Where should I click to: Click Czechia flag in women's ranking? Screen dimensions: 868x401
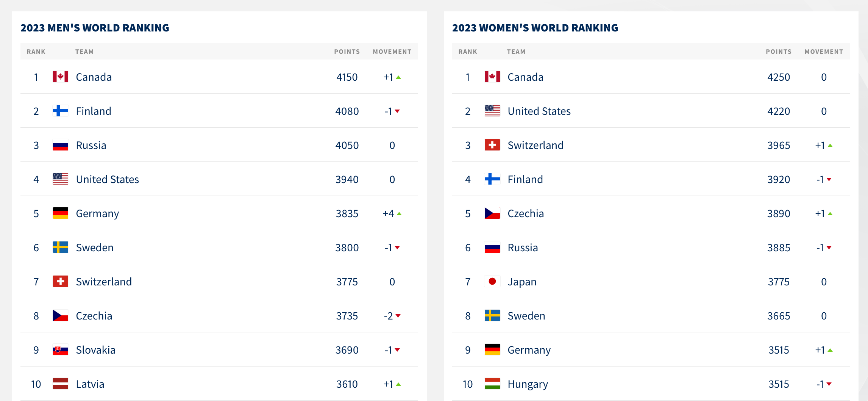pos(492,213)
